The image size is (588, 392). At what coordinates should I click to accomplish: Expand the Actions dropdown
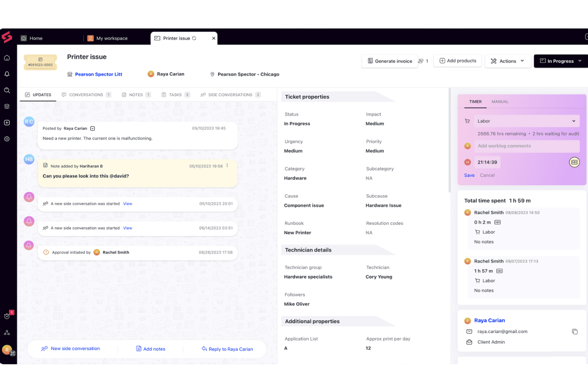508,61
